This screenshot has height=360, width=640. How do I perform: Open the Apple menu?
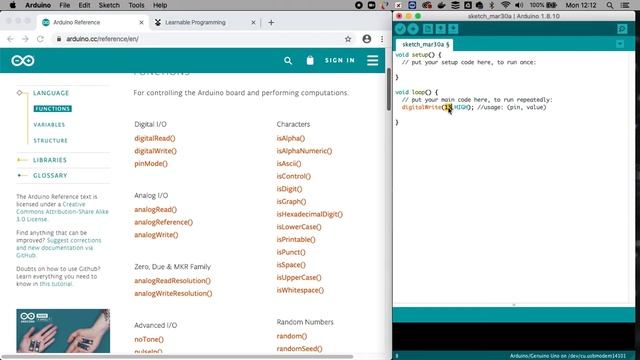tap(13, 5)
